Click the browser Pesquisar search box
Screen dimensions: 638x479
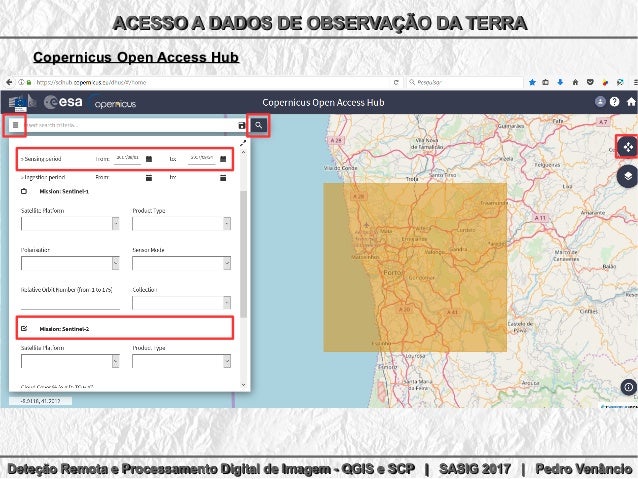pyautogui.click(x=465, y=82)
